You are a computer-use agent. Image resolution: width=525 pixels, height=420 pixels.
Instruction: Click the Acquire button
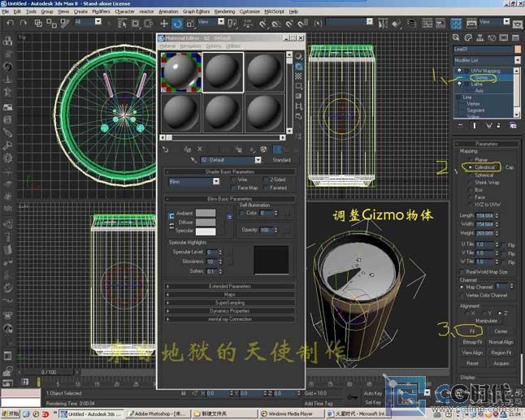(501, 363)
